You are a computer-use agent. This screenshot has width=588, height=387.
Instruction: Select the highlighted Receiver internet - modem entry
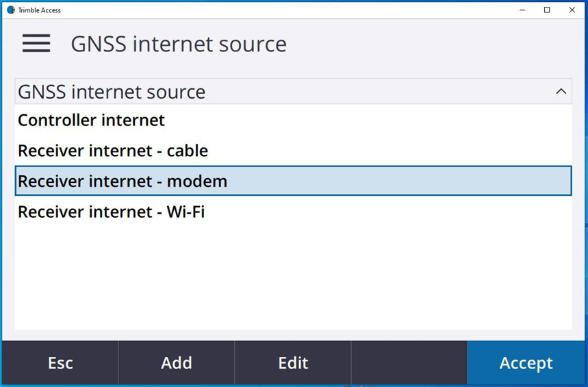[x=123, y=182]
